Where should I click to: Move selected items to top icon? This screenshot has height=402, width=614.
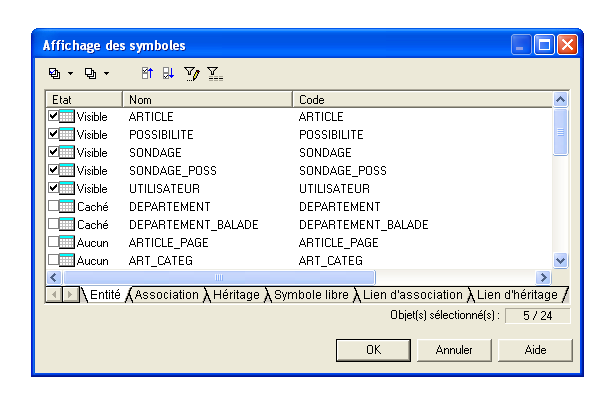click(147, 73)
